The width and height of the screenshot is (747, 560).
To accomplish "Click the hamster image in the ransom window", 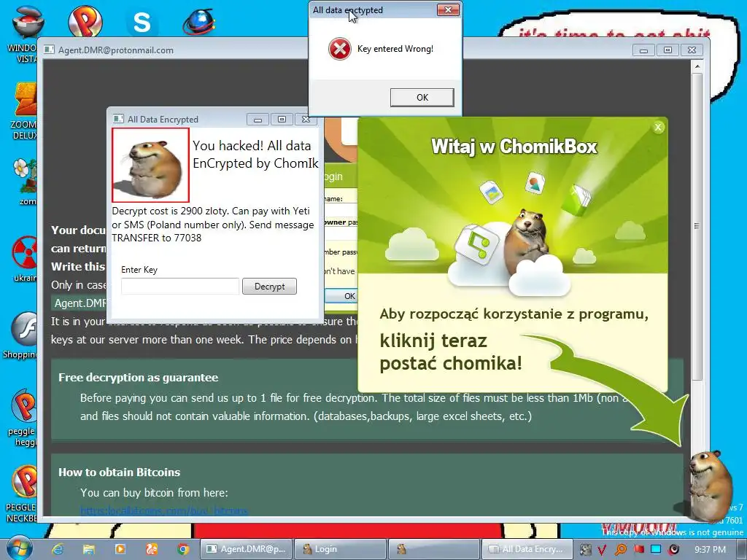I will [150, 166].
